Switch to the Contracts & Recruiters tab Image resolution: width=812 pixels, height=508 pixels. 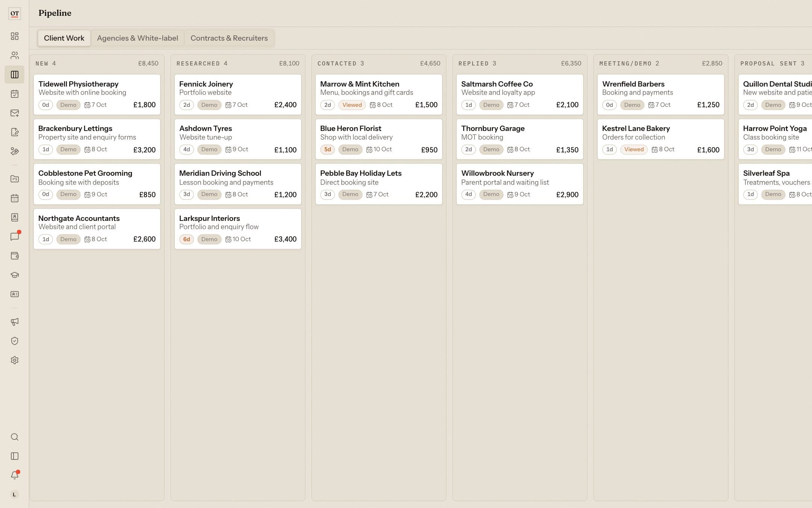point(229,38)
